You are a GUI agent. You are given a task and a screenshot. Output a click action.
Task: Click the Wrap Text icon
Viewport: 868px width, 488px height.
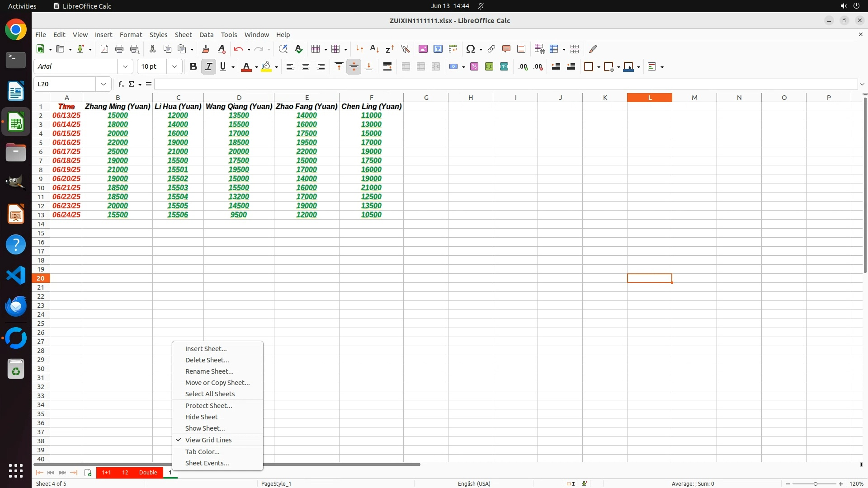click(x=387, y=66)
